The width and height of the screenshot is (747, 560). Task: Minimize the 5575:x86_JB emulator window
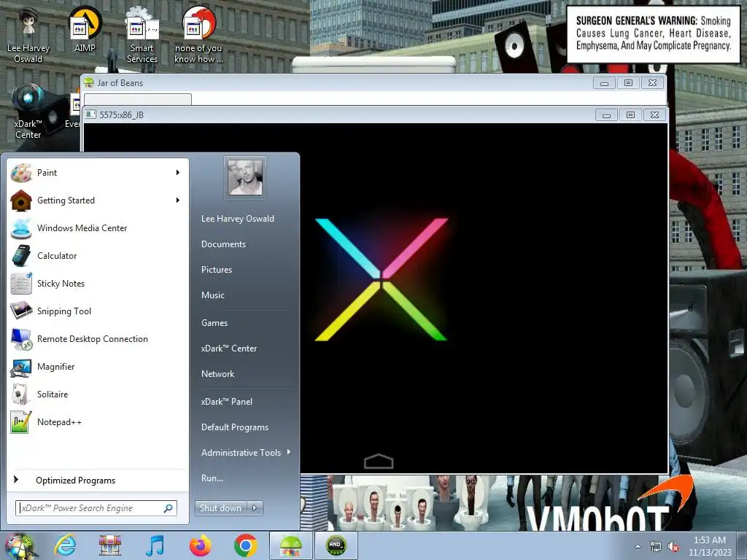(606, 115)
